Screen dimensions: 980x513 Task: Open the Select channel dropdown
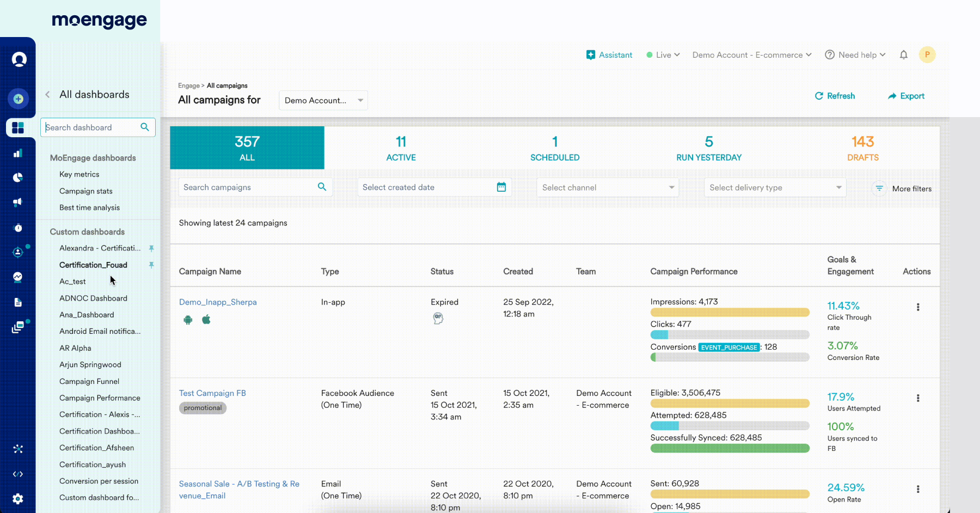point(607,187)
